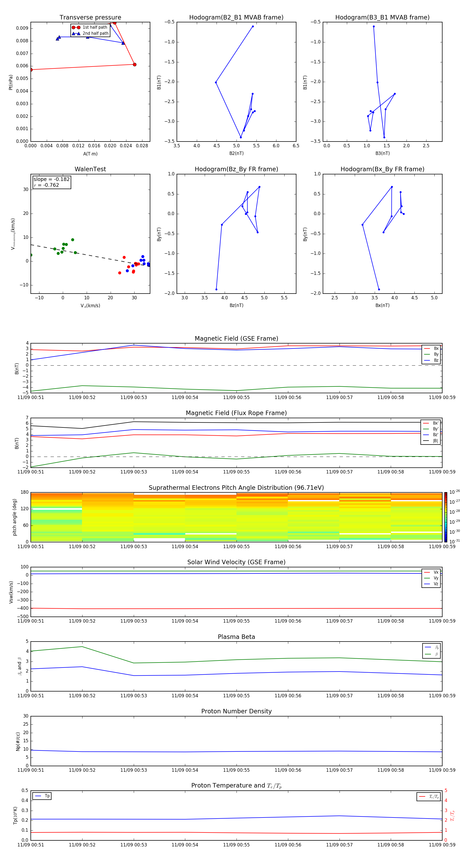Select the Tp legend entry
The image size is (473, 868).
click(x=42, y=796)
